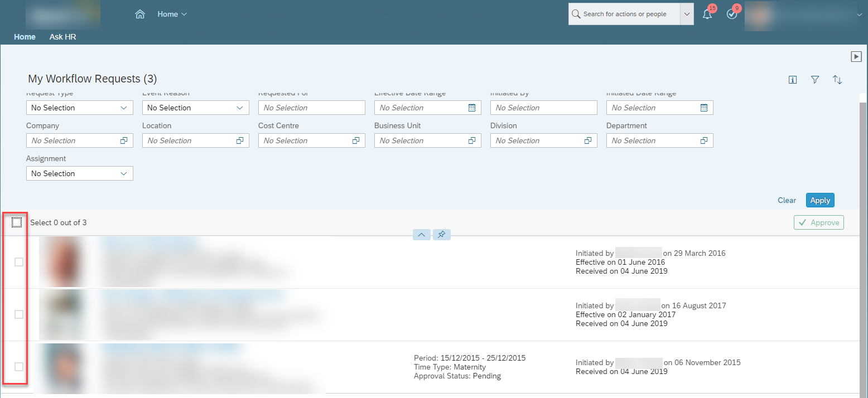Open Company value help icon
Screen dimensions: 868x398
(x=124, y=140)
